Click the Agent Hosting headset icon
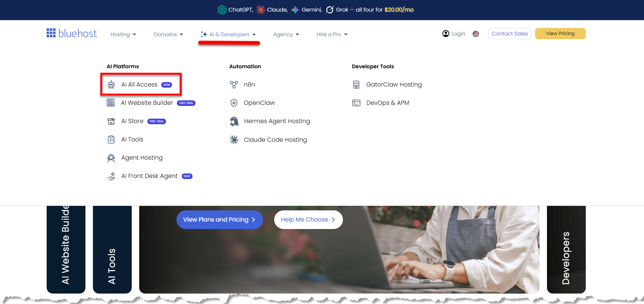The width and height of the screenshot is (644, 304). pos(111,158)
